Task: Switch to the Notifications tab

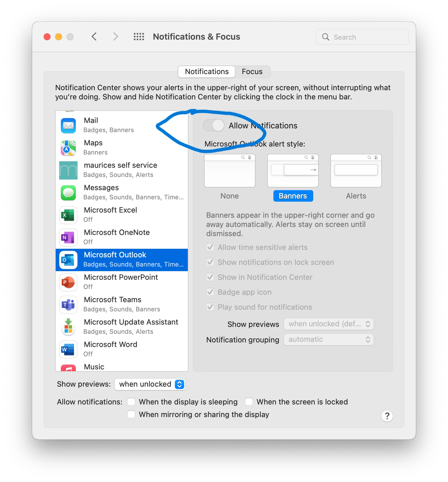Action: click(x=207, y=72)
